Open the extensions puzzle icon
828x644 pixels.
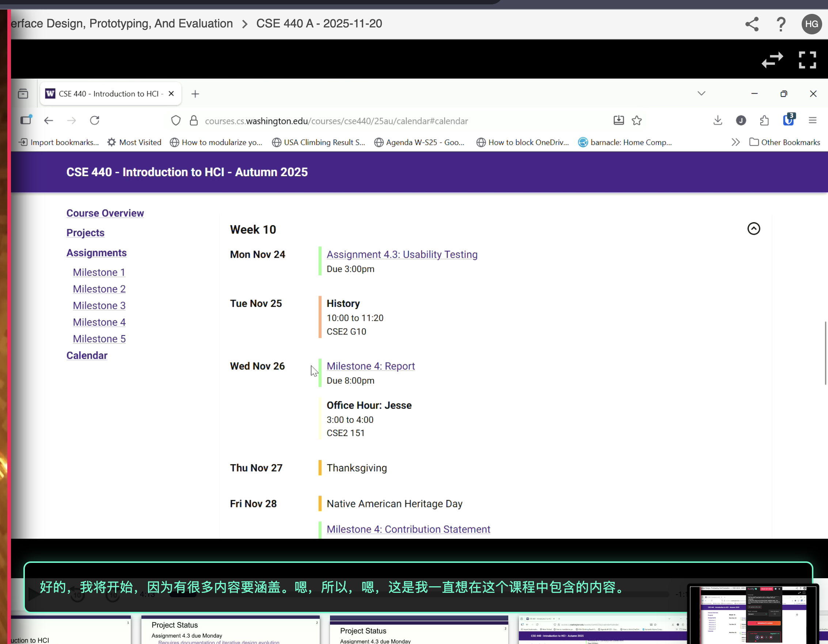pyautogui.click(x=764, y=121)
